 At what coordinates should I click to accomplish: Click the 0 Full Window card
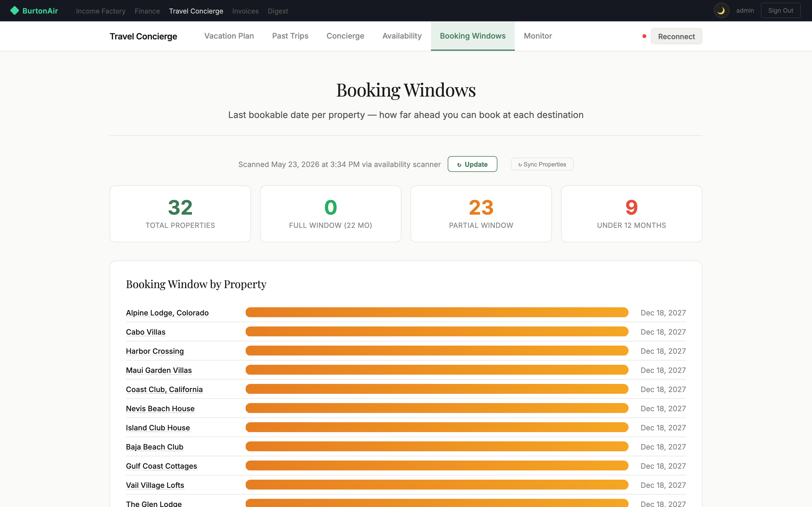[331, 214]
